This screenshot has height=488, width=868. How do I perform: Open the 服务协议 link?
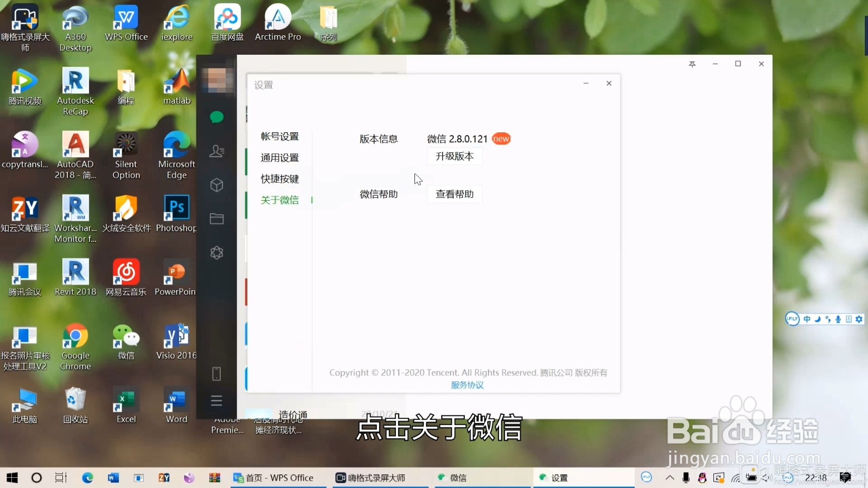pyautogui.click(x=467, y=385)
